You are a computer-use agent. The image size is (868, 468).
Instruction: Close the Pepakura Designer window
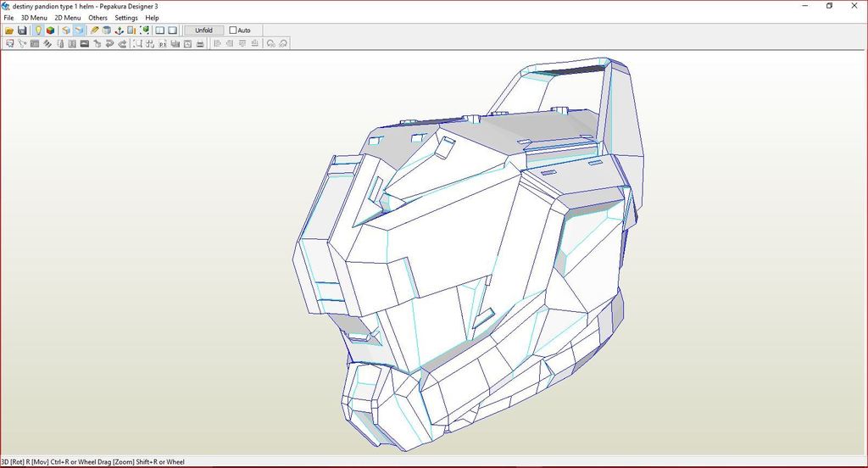854,6
